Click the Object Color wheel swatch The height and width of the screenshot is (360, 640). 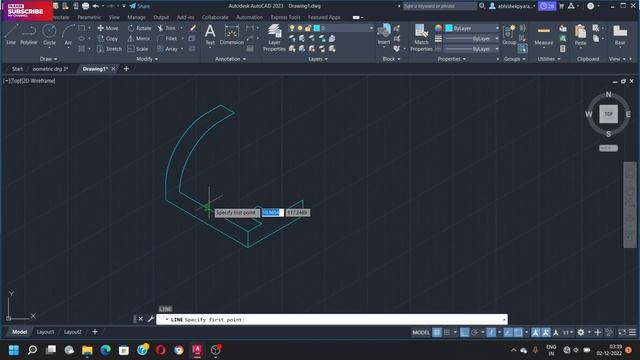point(438,28)
